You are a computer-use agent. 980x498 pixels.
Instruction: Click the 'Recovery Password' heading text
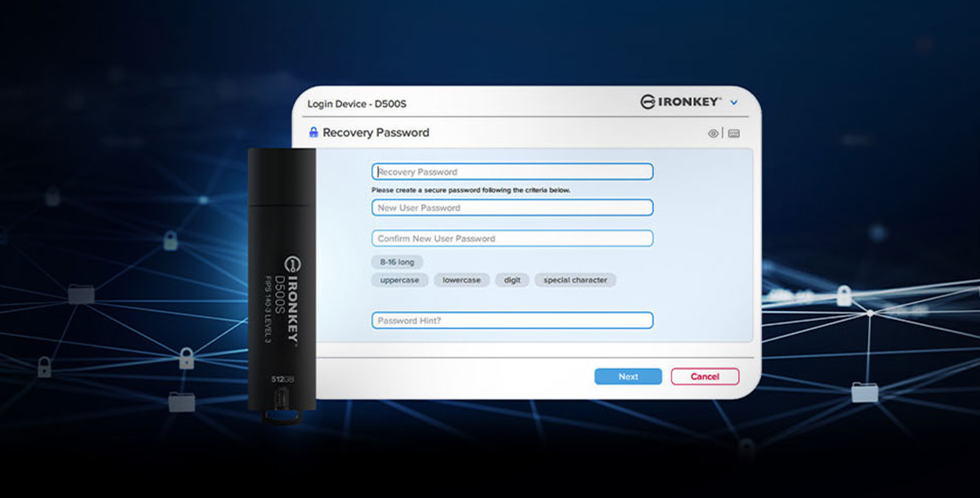pyautogui.click(x=376, y=132)
